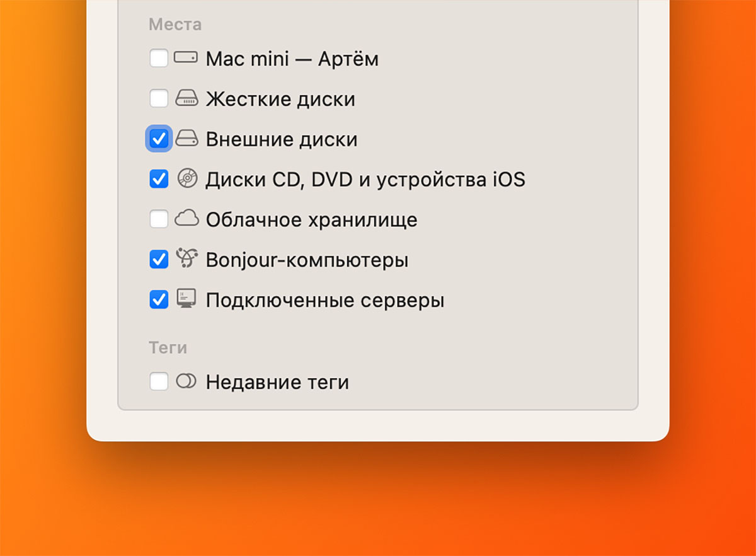Click the recent tags circles icon
This screenshot has height=556, width=756.
tap(186, 381)
